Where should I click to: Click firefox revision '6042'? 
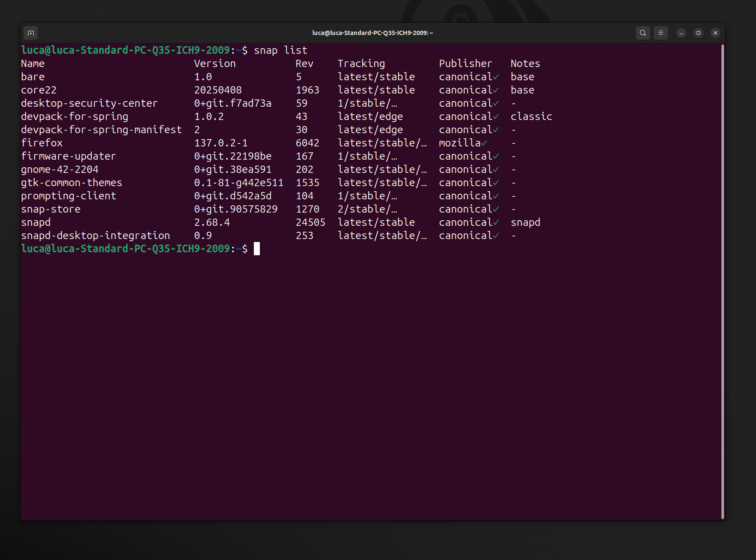pos(308,143)
